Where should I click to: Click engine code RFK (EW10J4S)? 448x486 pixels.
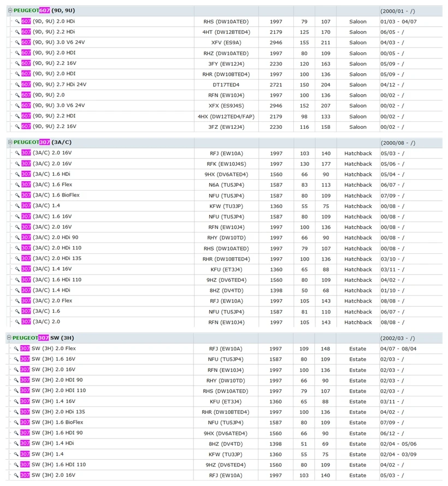point(226,164)
